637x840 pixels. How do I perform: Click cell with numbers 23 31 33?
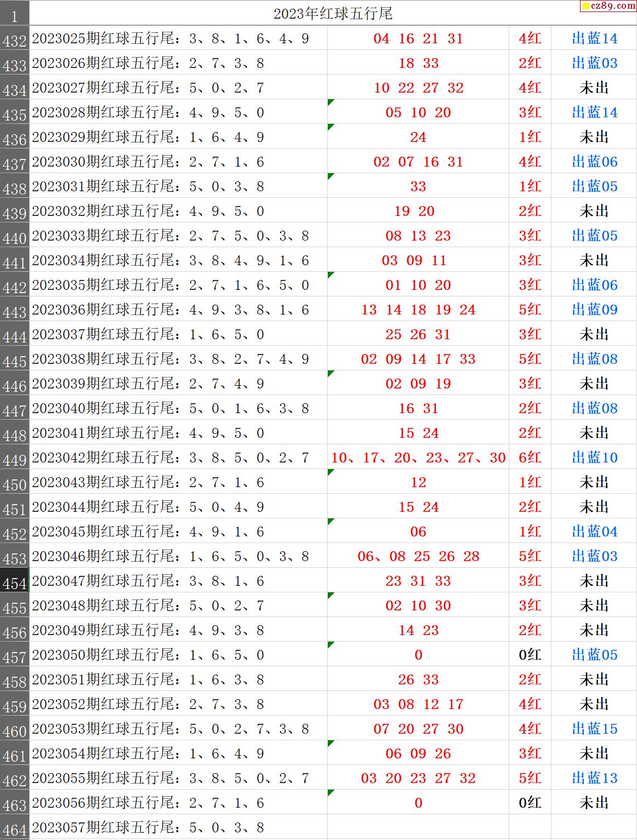click(x=418, y=581)
